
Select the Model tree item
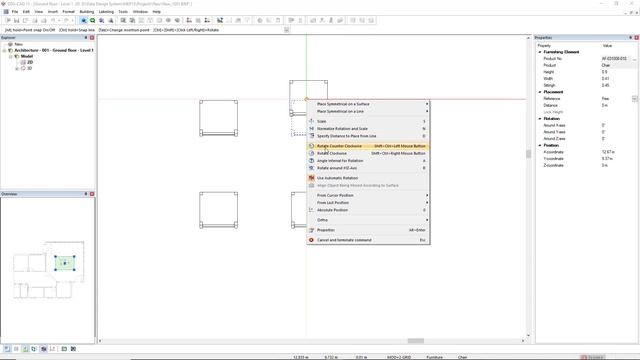[x=27, y=56]
